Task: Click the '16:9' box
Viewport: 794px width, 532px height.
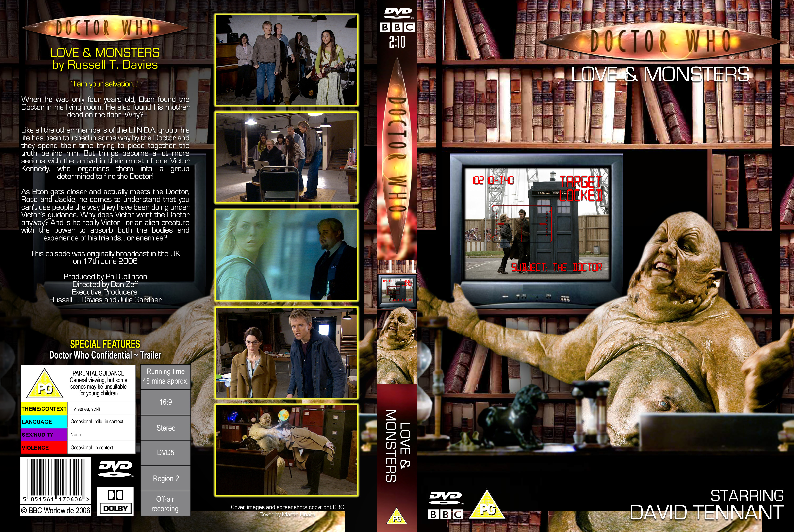Action: point(165,402)
